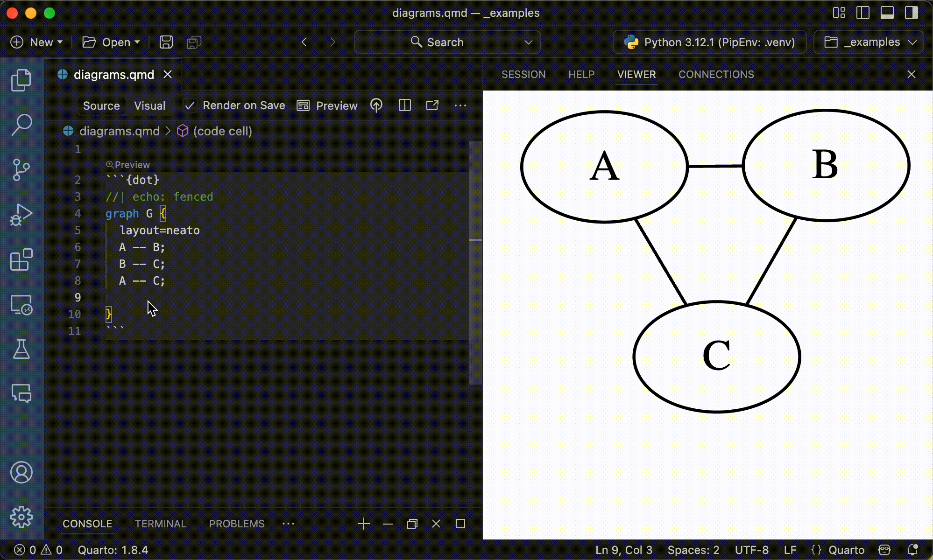Save the file with the save icon

coord(166,42)
